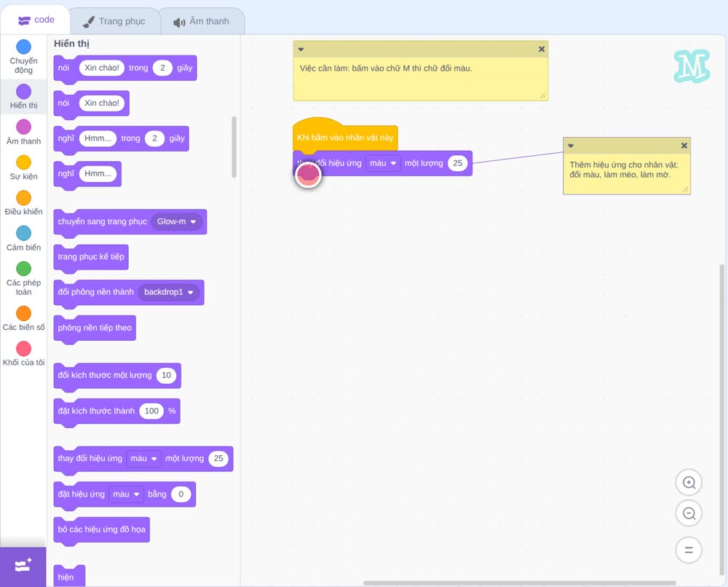Open the Sự kiện block category

pyautogui.click(x=24, y=168)
